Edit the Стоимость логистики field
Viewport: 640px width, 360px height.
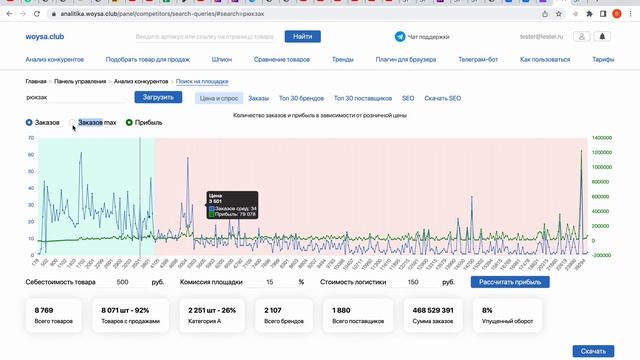[413, 282]
